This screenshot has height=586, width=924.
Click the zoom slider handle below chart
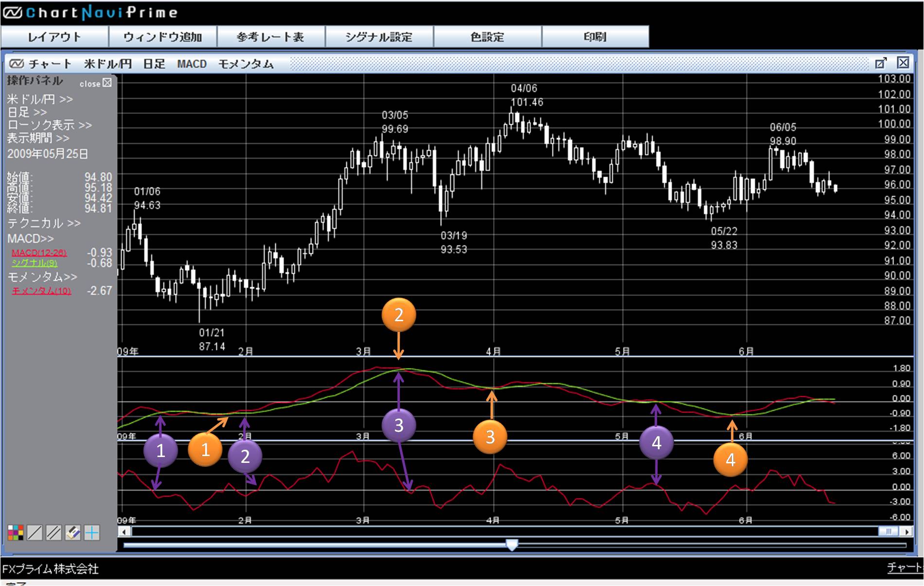coord(512,545)
